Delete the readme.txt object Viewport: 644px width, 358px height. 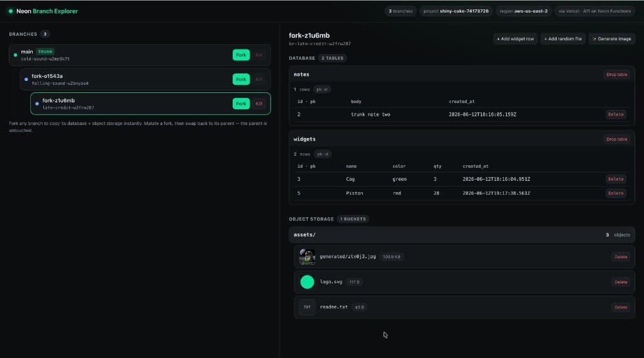click(x=621, y=307)
